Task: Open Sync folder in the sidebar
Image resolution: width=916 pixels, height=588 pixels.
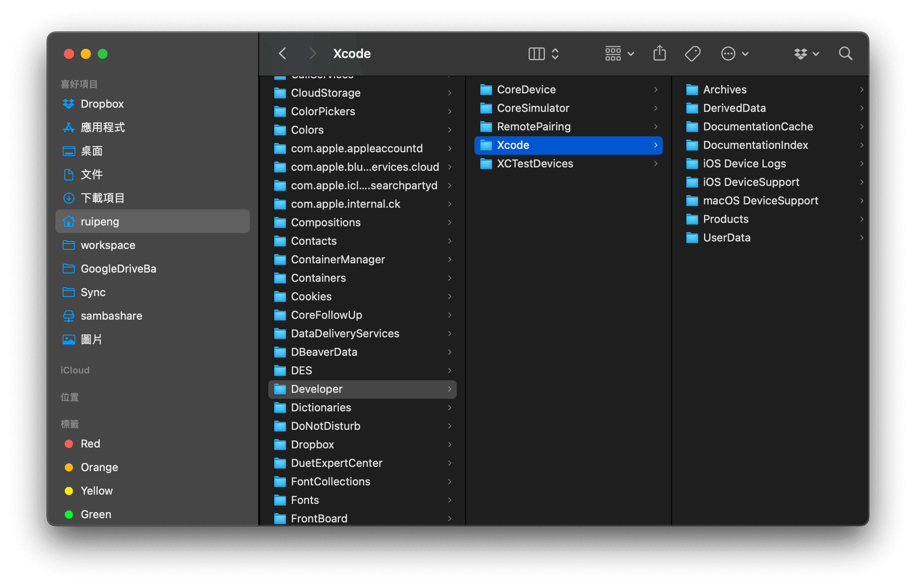Action: click(153, 292)
